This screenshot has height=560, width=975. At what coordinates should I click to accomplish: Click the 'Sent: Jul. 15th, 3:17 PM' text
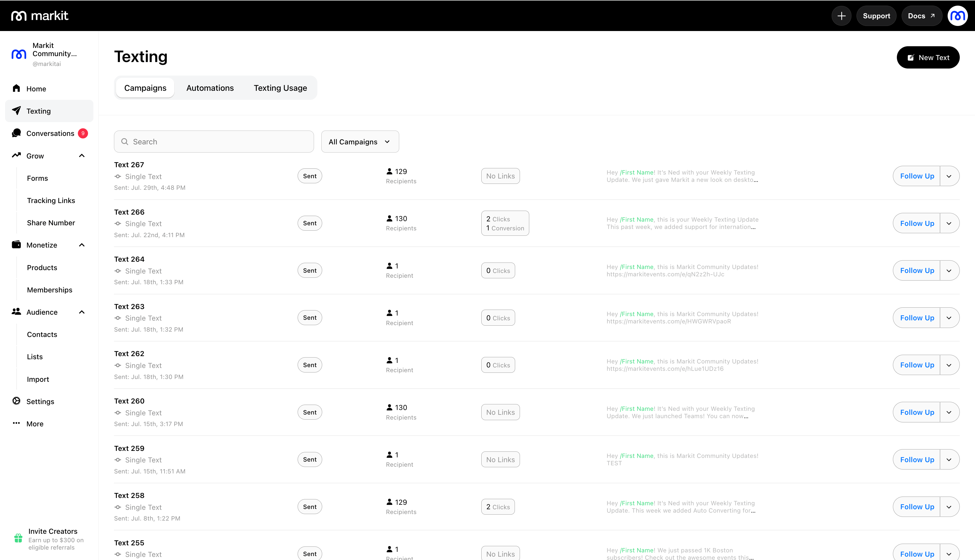148,424
